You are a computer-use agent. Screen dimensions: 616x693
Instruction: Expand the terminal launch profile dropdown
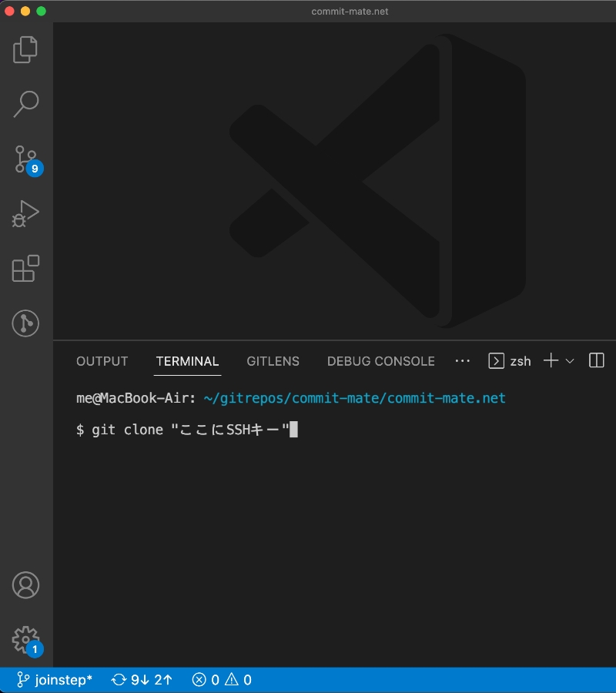[570, 361]
